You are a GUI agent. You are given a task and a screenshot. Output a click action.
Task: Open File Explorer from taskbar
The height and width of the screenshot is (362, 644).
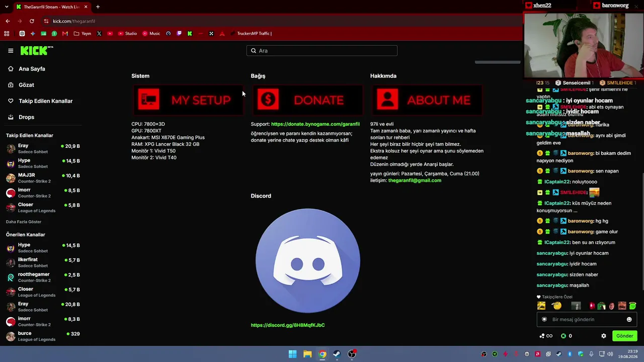(307, 354)
